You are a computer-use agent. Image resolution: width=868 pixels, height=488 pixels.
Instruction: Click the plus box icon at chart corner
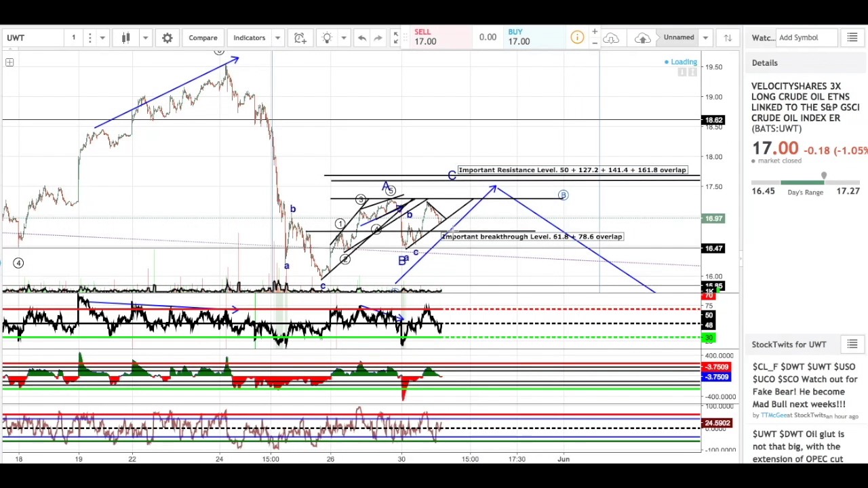(x=9, y=62)
